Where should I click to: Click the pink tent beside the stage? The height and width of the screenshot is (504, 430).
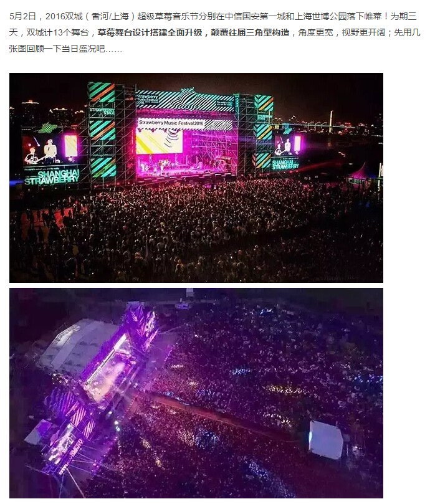tap(360, 175)
